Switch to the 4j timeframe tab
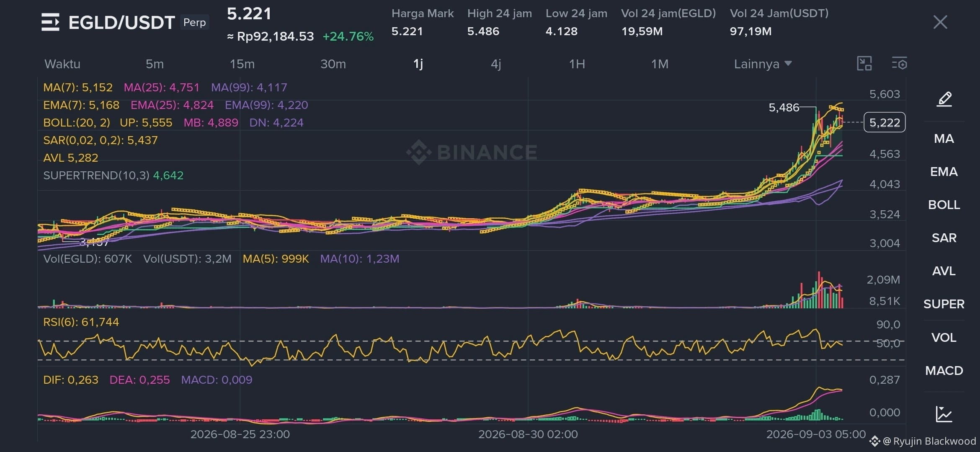Viewport: 980px width, 452px height. 496,64
